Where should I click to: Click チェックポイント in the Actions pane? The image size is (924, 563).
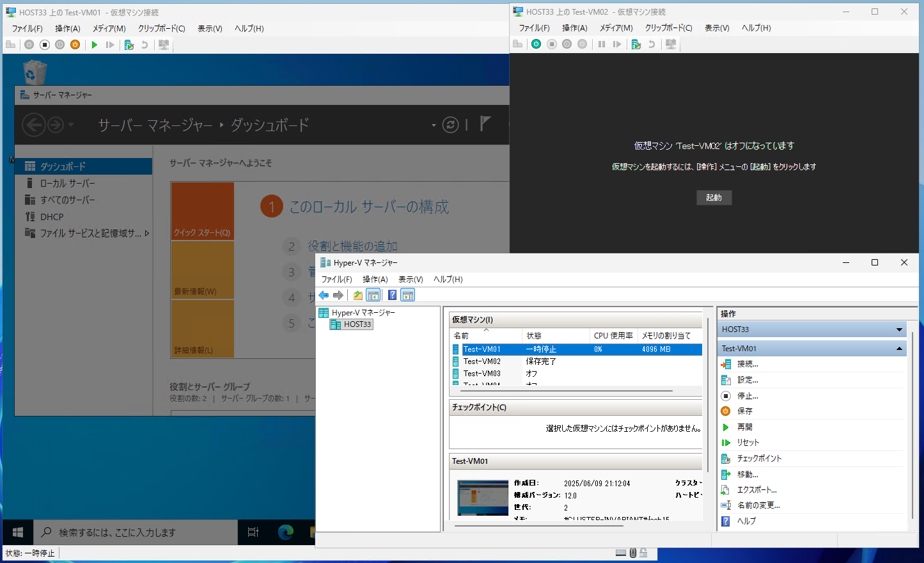(x=759, y=459)
